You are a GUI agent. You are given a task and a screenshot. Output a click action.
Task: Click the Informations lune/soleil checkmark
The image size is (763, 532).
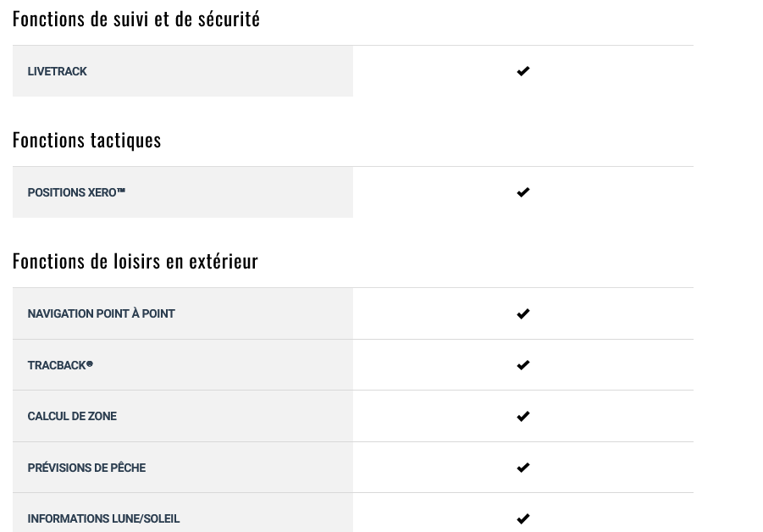click(523, 518)
